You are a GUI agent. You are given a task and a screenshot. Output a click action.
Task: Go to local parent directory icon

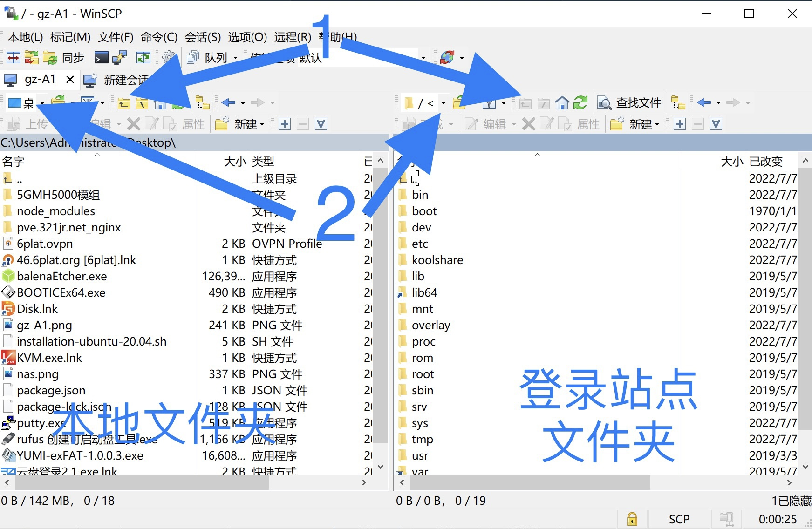124,103
